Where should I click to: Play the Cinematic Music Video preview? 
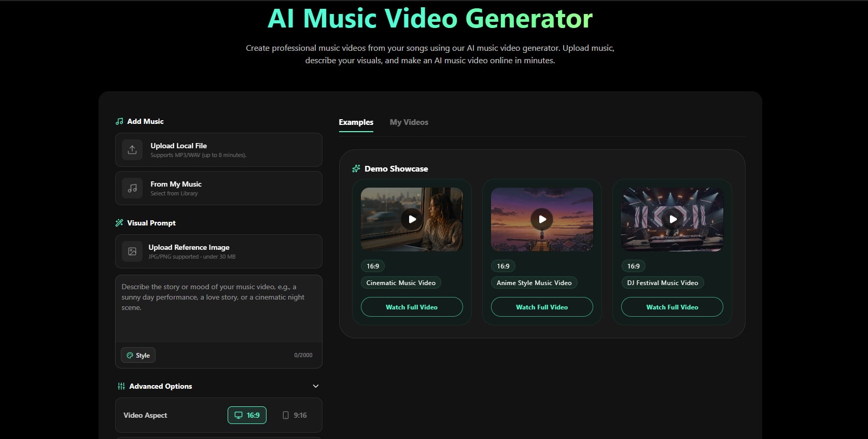[412, 219]
